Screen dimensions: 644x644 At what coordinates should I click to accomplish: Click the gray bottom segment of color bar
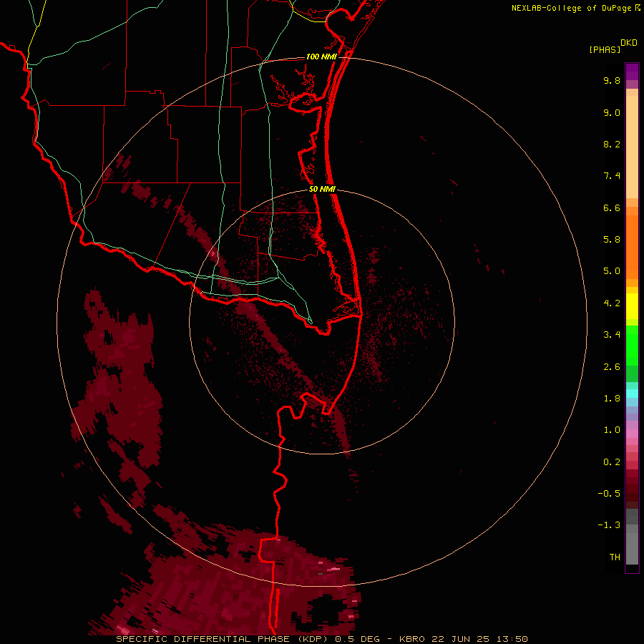632,548
